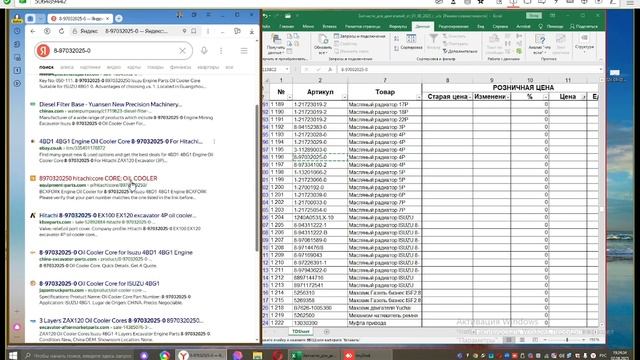Click Undo in Excel quick access toolbar
The image size is (640, 360).
266,16
